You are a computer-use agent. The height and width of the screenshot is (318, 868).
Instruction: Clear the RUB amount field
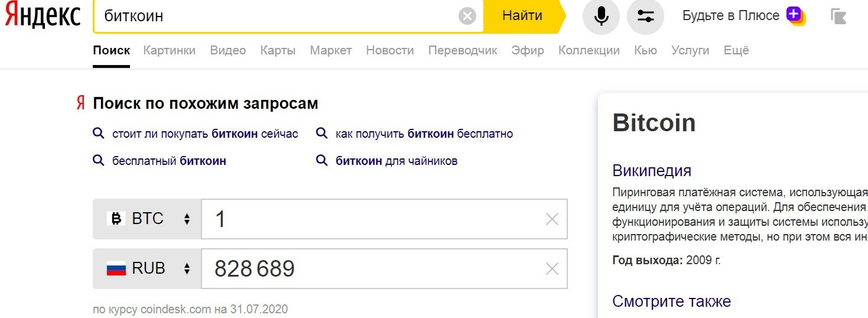[551, 269]
